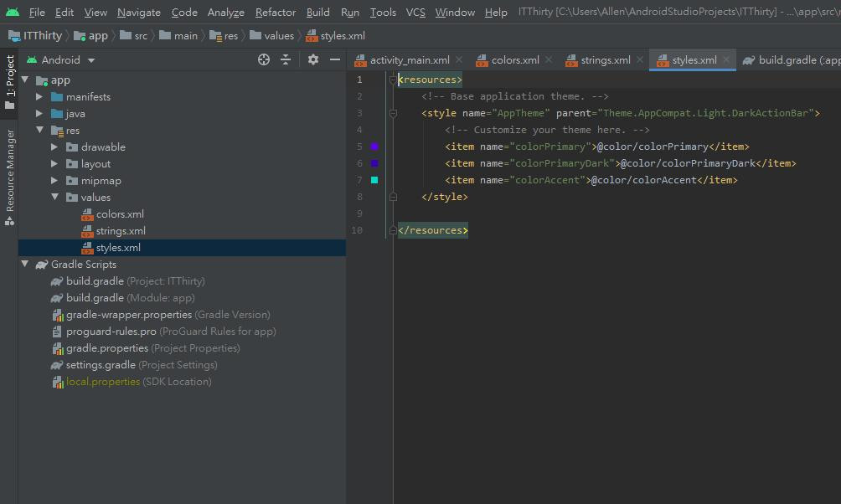Screen dimensions: 841x504
Task: Click the Android Studio logo icon
Action: tap(12, 12)
